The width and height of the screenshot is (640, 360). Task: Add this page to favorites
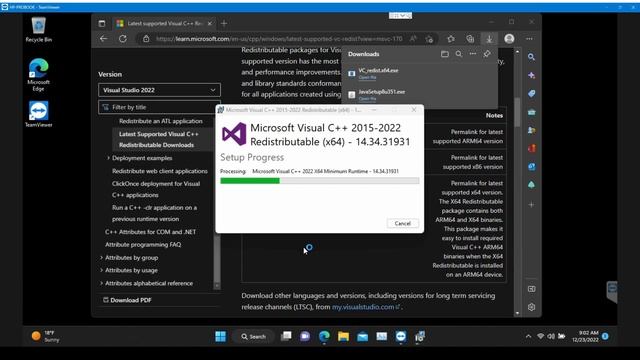tap(429, 39)
